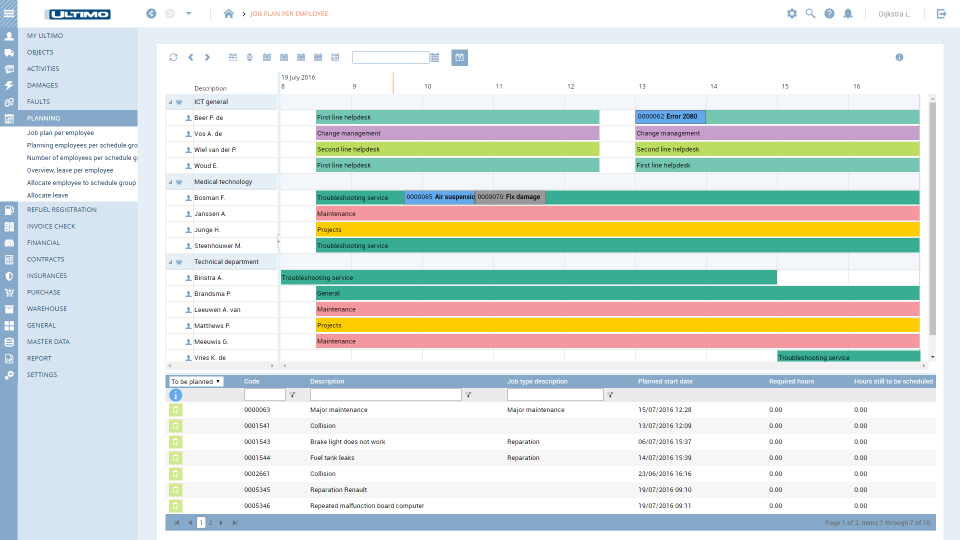Click the refresh icon in the planner toolbar
Image resolution: width=960 pixels, height=540 pixels.
173,57
